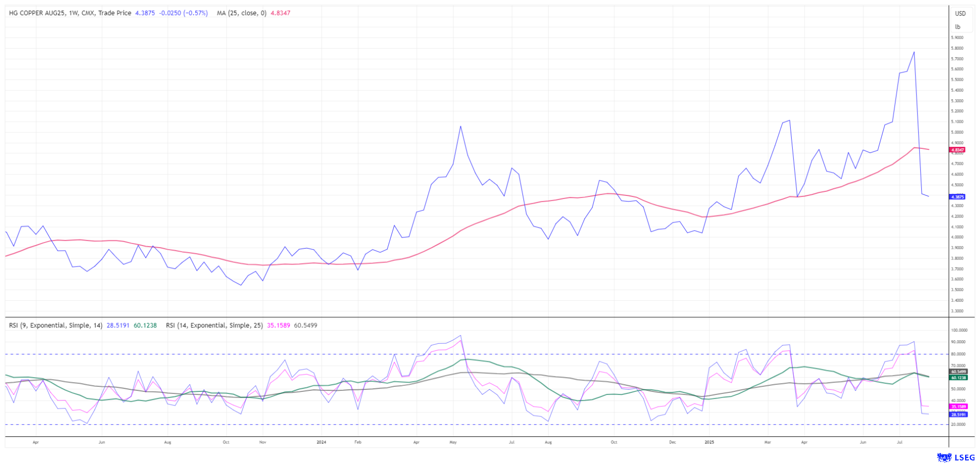Select the RSI (14, Exponential, Simple, 25) legend
Image resolution: width=980 pixels, height=463 pixels.
click(x=214, y=325)
